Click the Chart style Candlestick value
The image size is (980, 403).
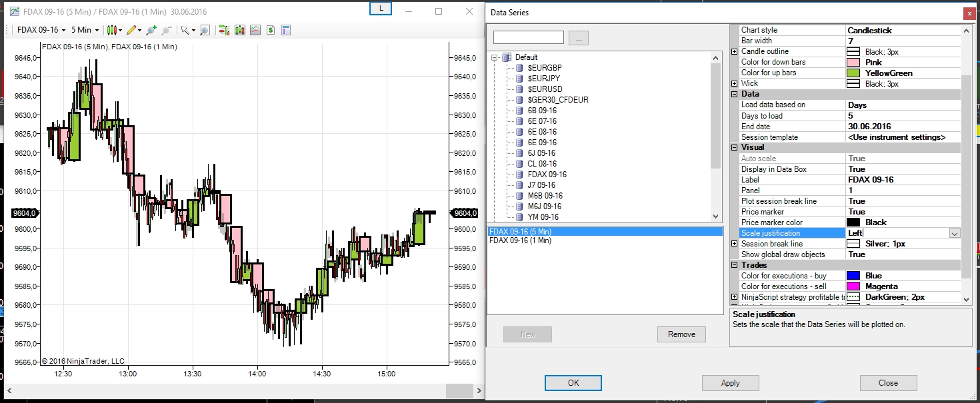tap(903, 30)
